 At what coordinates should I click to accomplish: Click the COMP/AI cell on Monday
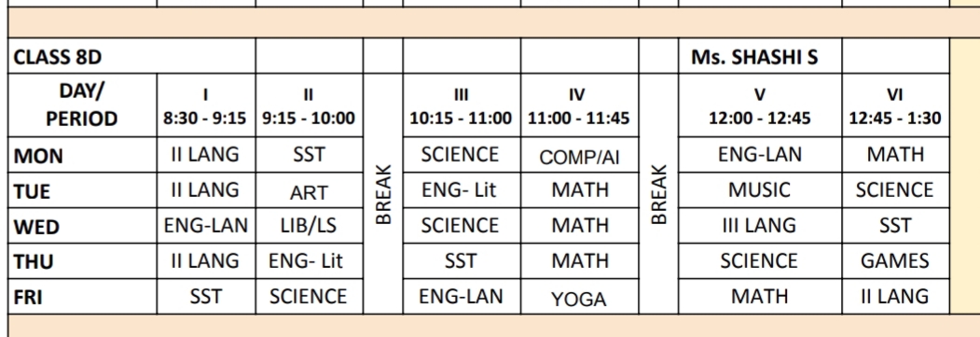[x=579, y=155]
